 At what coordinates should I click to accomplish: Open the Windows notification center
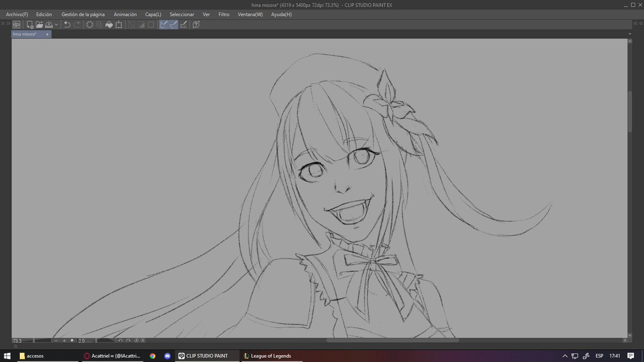tap(631, 356)
